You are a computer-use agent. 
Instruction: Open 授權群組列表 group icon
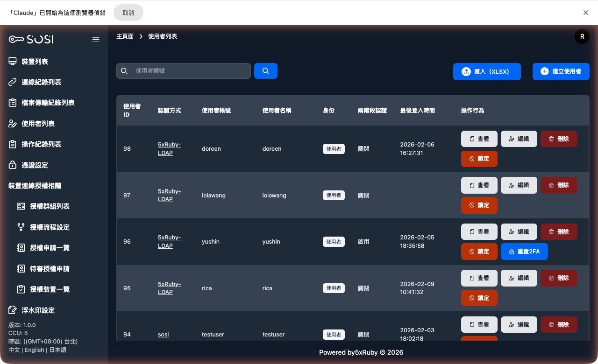tap(21, 206)
